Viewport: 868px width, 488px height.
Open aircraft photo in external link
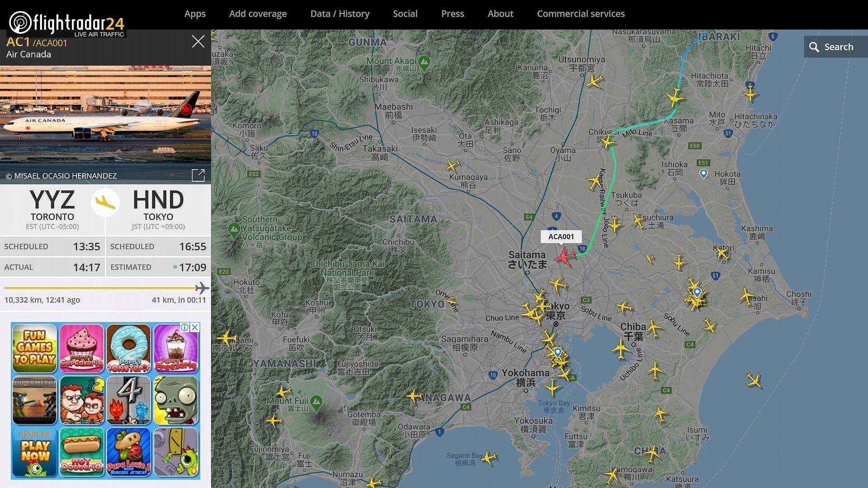coord(198,175)
